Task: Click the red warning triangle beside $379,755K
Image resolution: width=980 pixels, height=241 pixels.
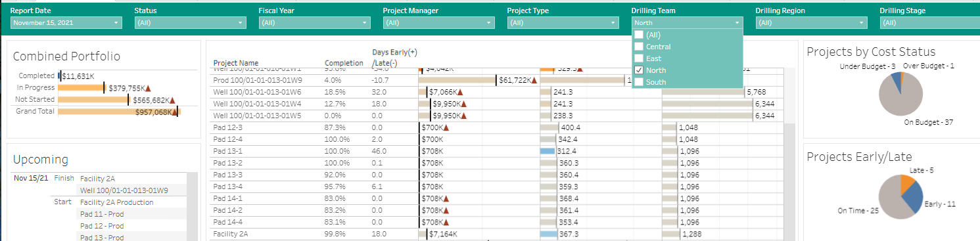Action: tap(148, 88)
